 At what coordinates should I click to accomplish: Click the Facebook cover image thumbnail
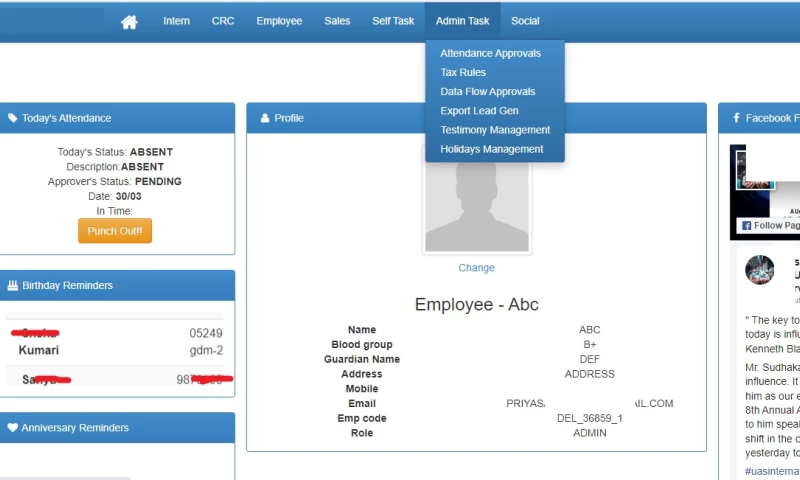coord(755,171)
